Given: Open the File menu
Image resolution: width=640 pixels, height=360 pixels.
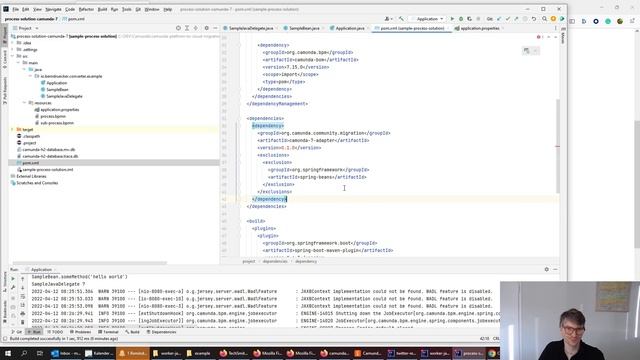Looking at the screenshot, I should click(x=16, y=9).
